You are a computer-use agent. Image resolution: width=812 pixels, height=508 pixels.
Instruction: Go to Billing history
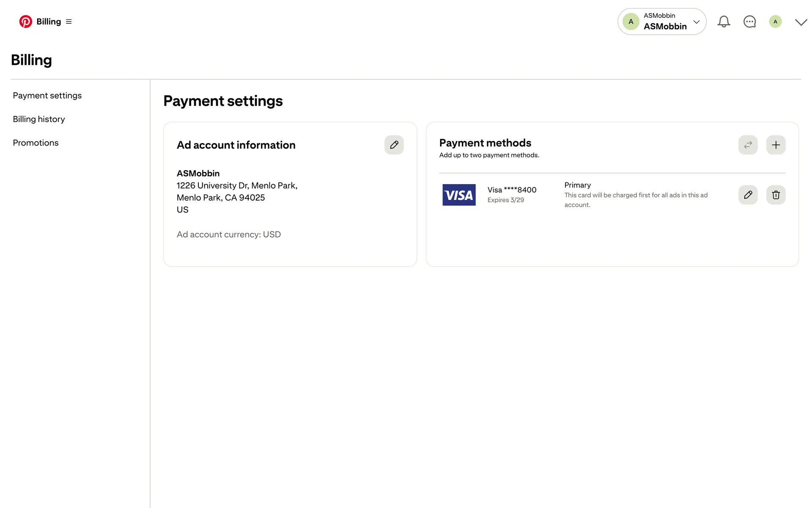(x=39, y=119)
